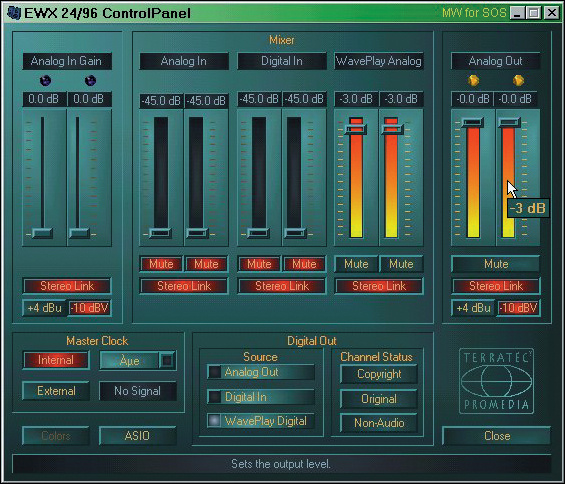Toggle Stereo Link for WavePlay Analog
This screenshot has width=565, height=484.
click(379, 286)
